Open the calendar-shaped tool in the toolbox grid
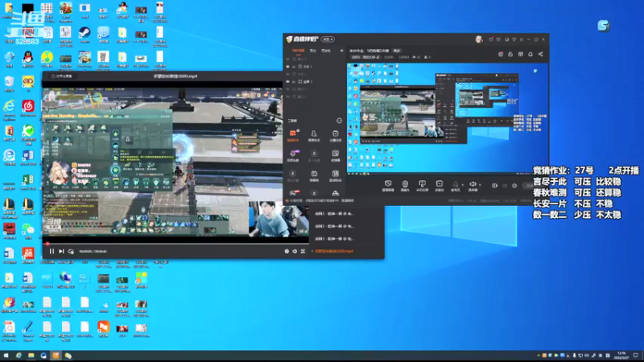This screenshot has width=644, height=362. pyautogui.click(x=314, y=175)
